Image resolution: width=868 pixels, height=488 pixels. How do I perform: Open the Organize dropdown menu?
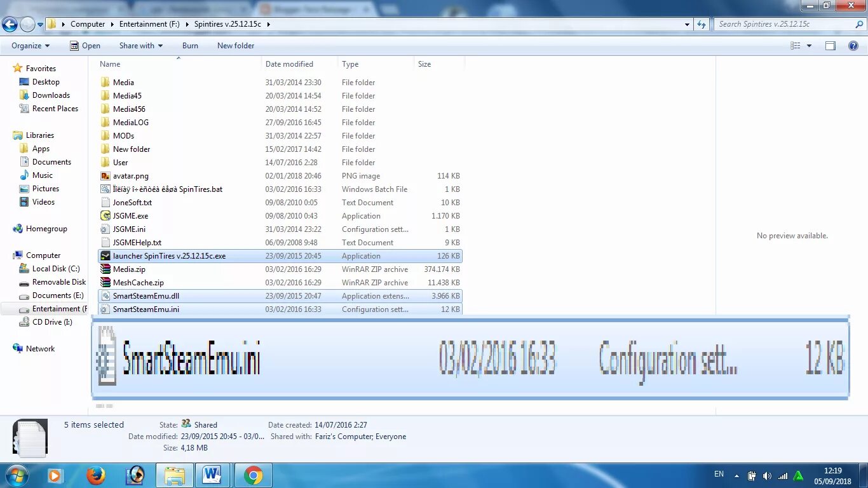pyautogui.click(x=29, y=45)
